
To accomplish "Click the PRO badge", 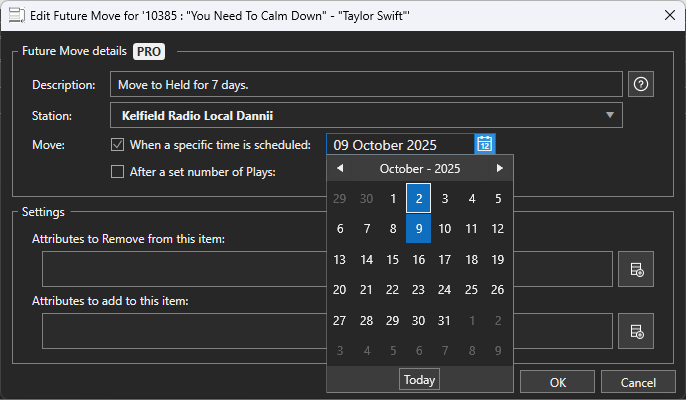I will [x=149, y=51].
